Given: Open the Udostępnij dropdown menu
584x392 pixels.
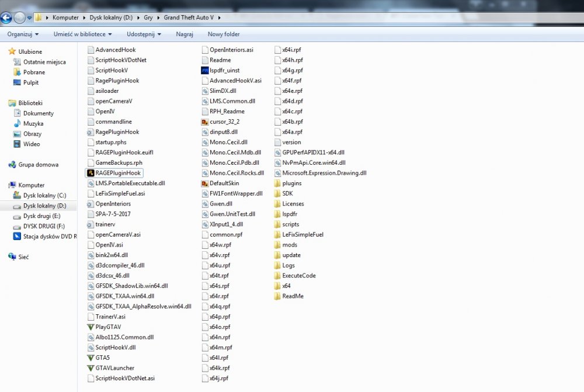Looking at the screenshot, I should tap(144, 34).
